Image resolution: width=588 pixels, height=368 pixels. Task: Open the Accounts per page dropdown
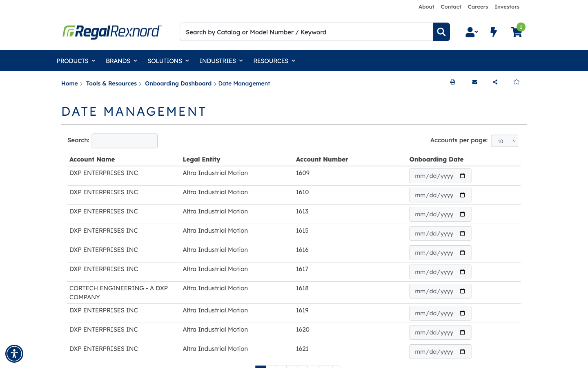tap(505, 141)
